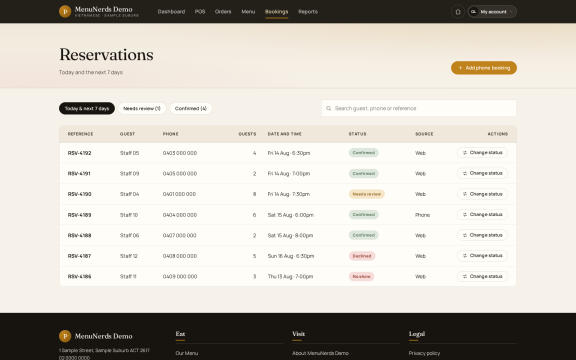This screenshot has width=576, height=360.
Task: Open the Our Menu footer link
Action: [x=187, y=353]
